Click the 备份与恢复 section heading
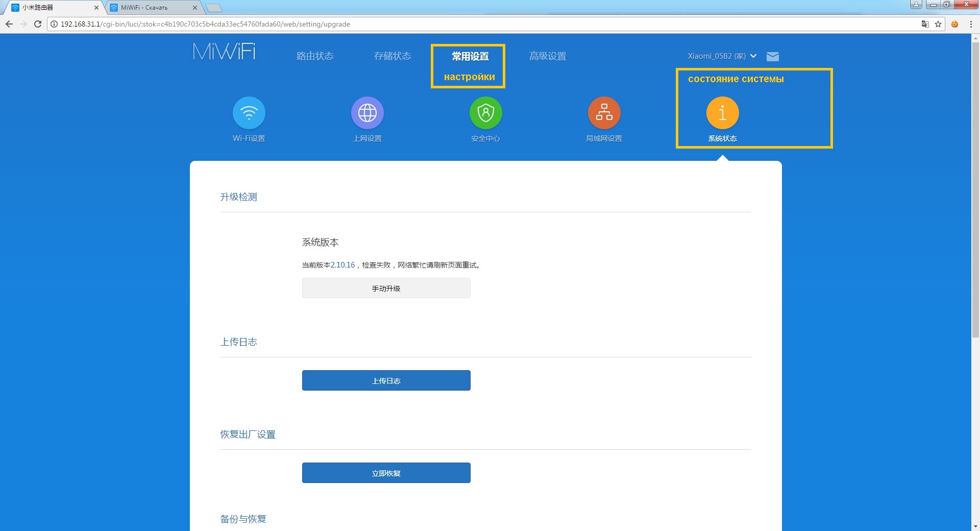 pos(243,519)
